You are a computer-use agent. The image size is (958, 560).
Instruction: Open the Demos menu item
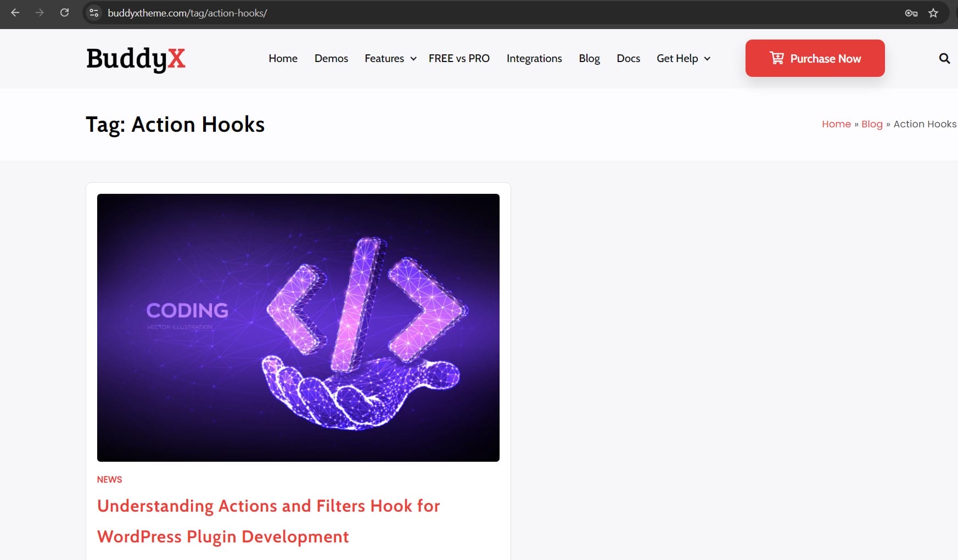coord(331,58)
